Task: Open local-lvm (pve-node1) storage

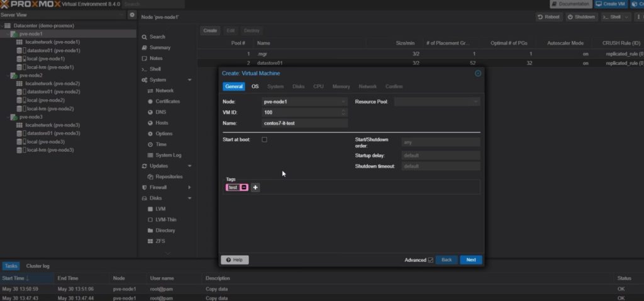Action: (x=50, y=67)
